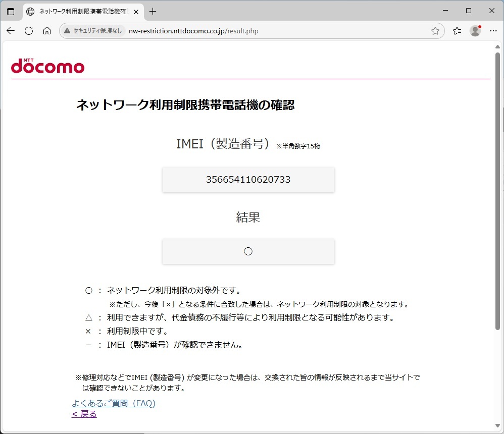Go back using the browser back arrow
504x434 pixels.
[x=11, y=31]
